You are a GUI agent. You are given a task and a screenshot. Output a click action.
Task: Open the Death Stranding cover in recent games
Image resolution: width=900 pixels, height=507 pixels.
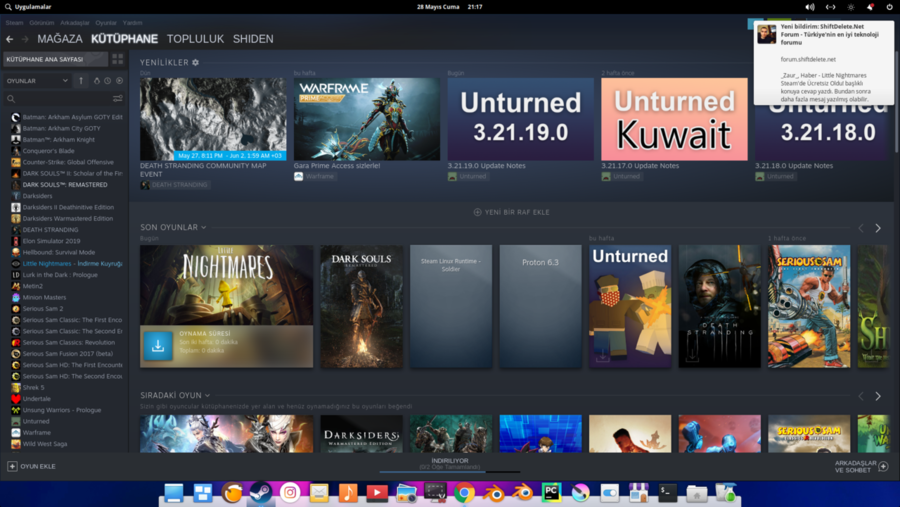coord(719,306)
